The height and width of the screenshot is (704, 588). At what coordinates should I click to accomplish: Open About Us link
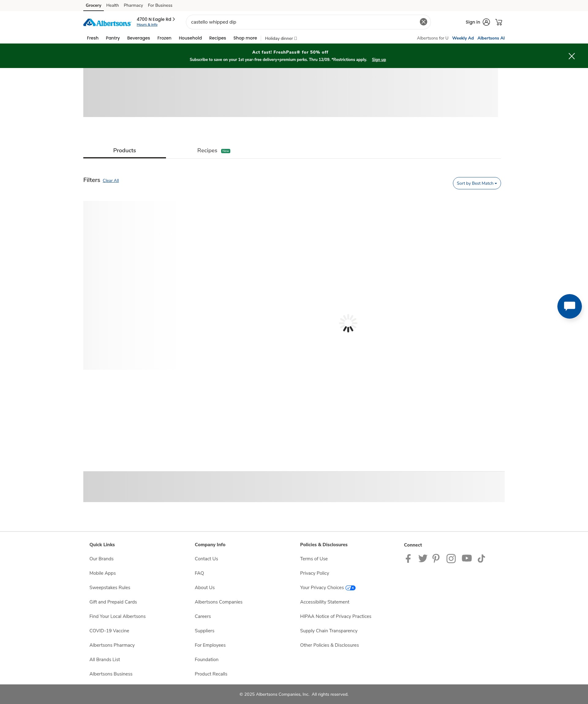[204, 587]
